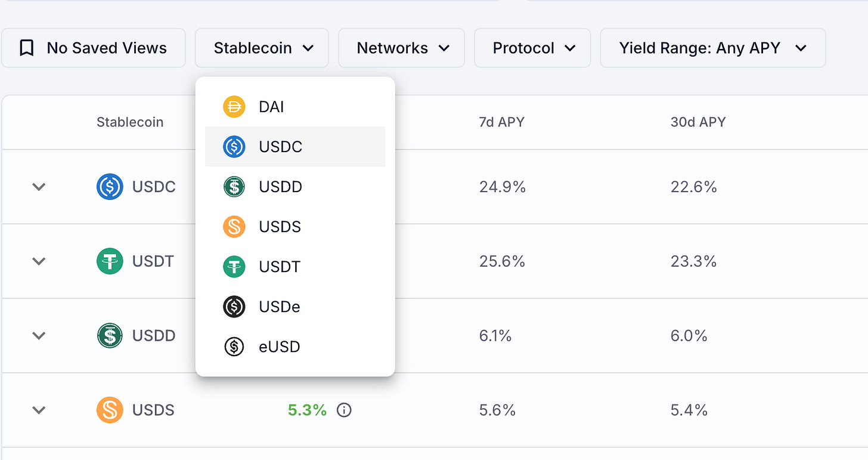The height and width of the screenshot is (460, 868).
Task: Open the Protocol filter dropdown
Action: point(532,48)
